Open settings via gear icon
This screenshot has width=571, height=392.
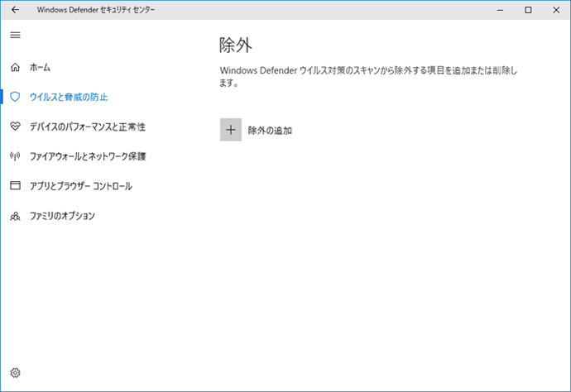pos(15,372)
